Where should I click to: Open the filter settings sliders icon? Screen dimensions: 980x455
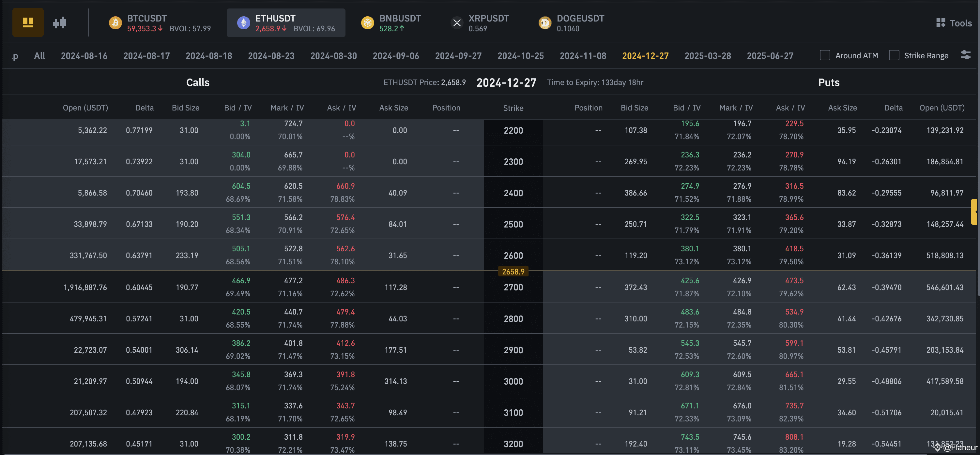(x=965, y=55)
